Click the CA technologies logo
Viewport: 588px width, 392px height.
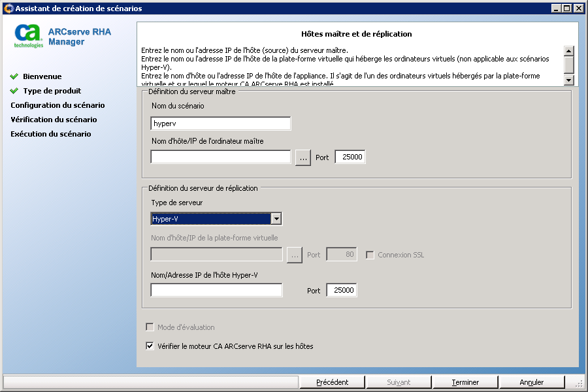29,36
